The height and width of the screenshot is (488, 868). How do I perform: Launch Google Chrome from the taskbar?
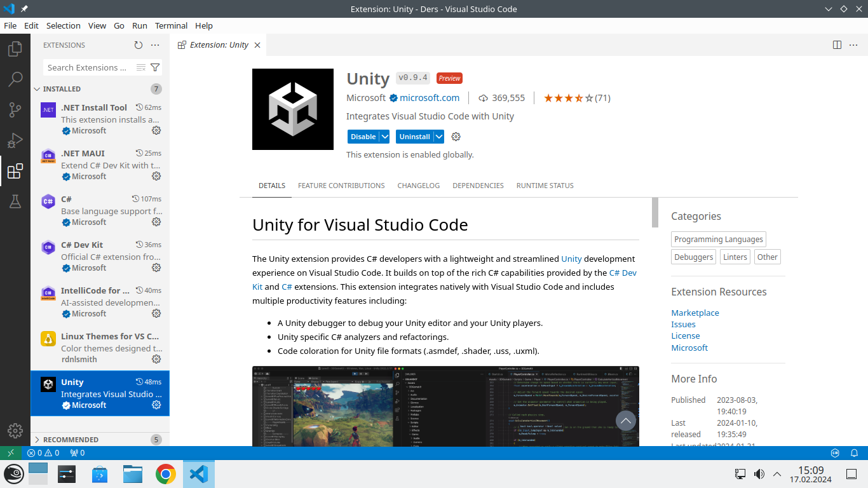[166, 474]
